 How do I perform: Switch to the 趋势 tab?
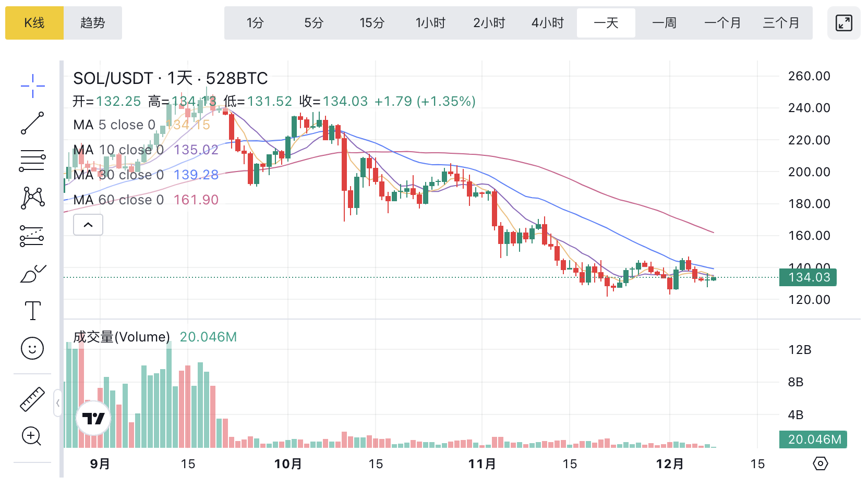tap(93, 23)
